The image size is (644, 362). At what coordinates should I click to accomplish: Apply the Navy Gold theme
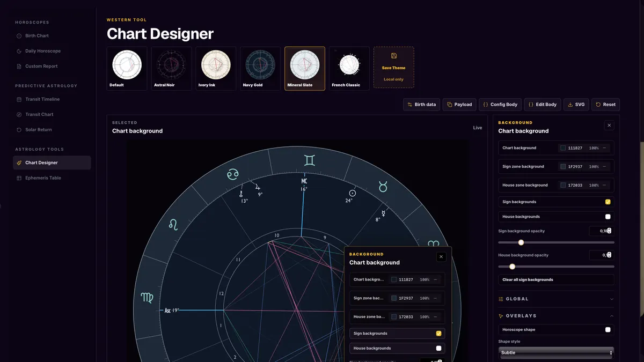coord(260,69)
